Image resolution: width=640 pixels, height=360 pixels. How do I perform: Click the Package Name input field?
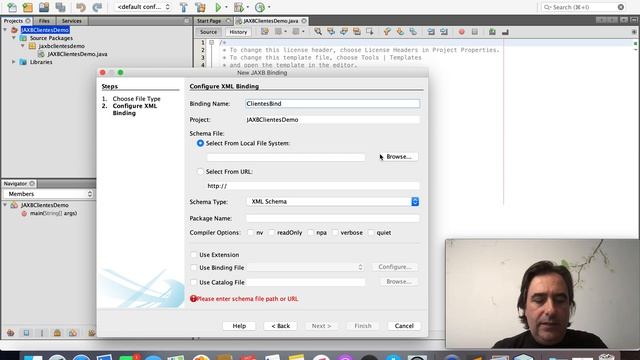pos(333,218)
